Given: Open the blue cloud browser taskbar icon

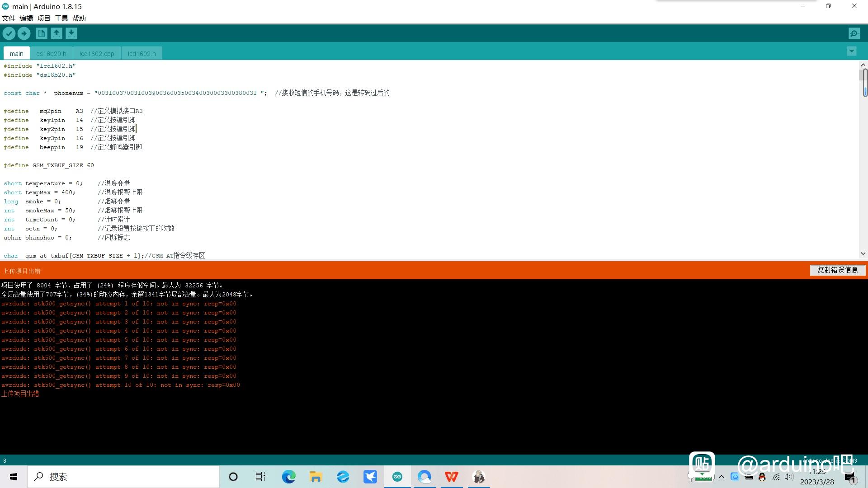Looking at the screenshot, I should click(425, 477).
